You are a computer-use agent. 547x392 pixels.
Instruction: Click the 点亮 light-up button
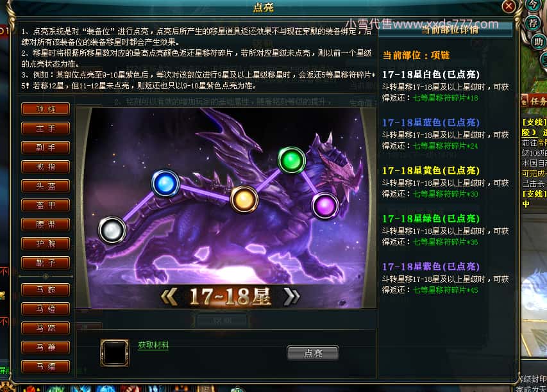click(313, 353)
